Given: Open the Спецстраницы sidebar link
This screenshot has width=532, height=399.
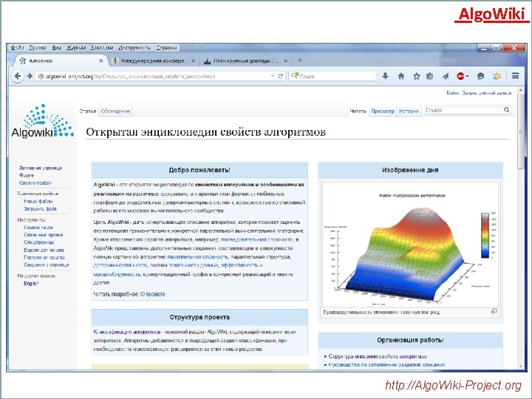Looking at the screenshot, I should pos(38,242).
